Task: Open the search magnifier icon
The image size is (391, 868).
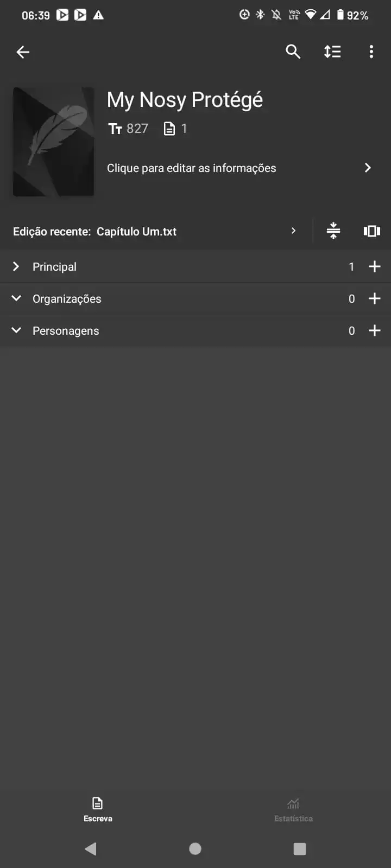Action: point(293,52)
